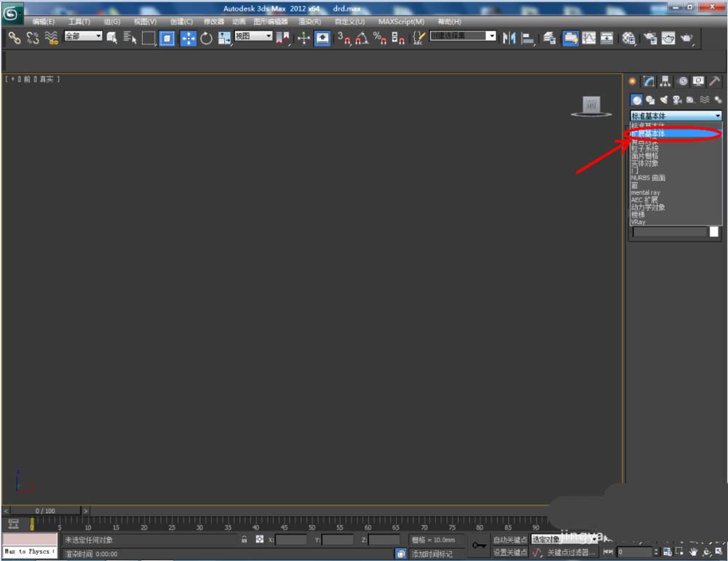Switch to Motion command panel tab
728x561 pixels.
tap(683, 81)
